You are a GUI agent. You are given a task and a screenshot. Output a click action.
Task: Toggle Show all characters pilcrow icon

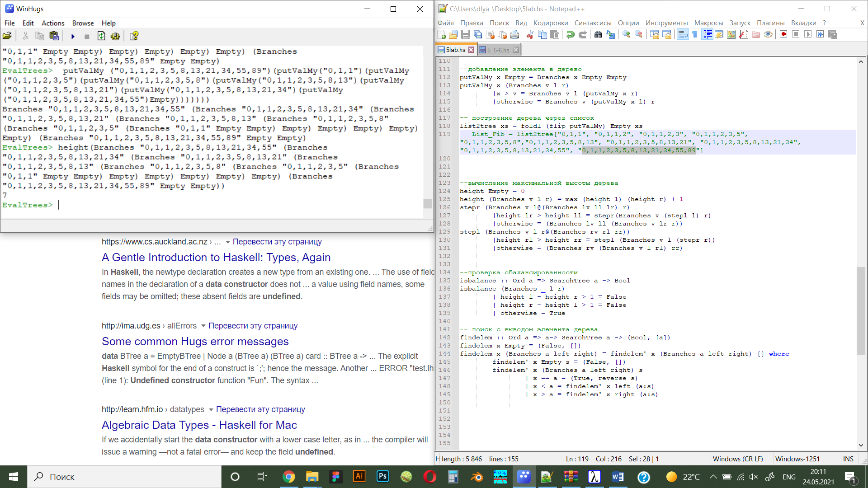(x=695, y=35)
